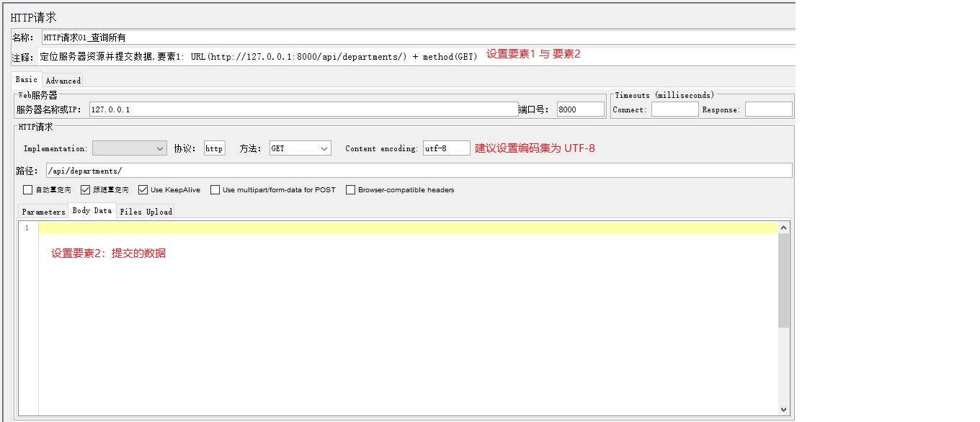Open the 方法 GET method dropdown

click(300, 148)
